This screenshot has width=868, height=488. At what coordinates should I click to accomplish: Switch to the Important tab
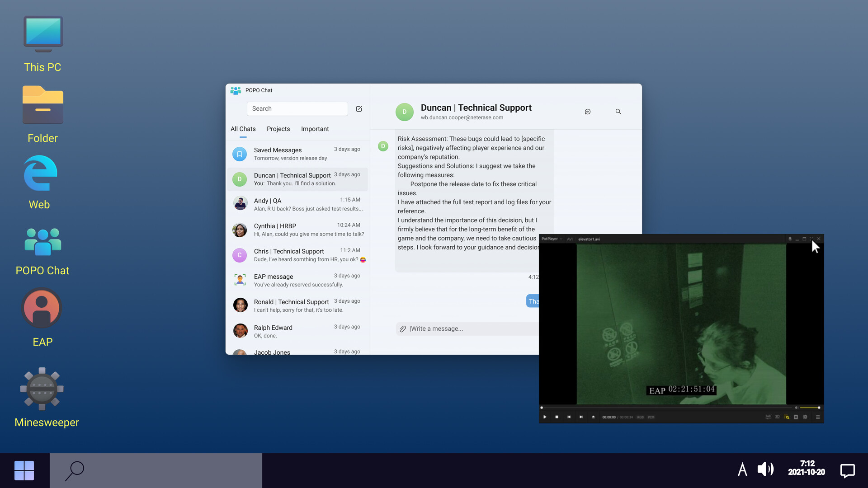[315, 129]
